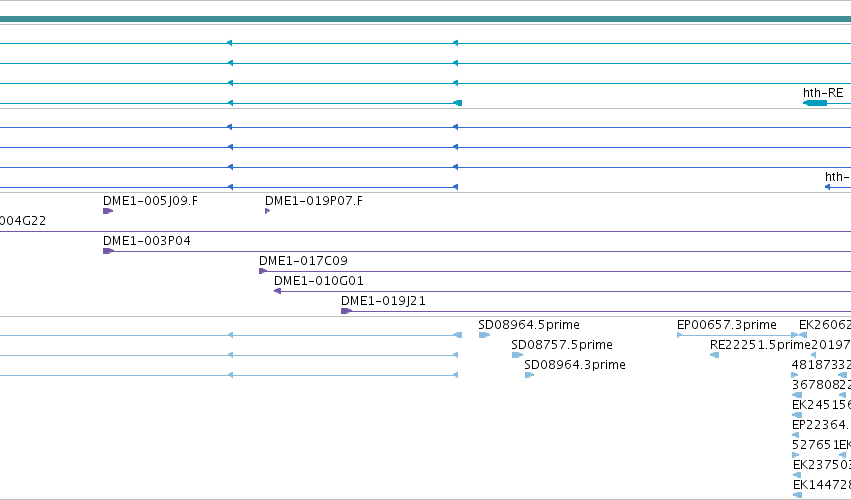Screen dimensions: 851x500
Task: Click the arrow glyph under EK14472 label
Action: (797, 495)
